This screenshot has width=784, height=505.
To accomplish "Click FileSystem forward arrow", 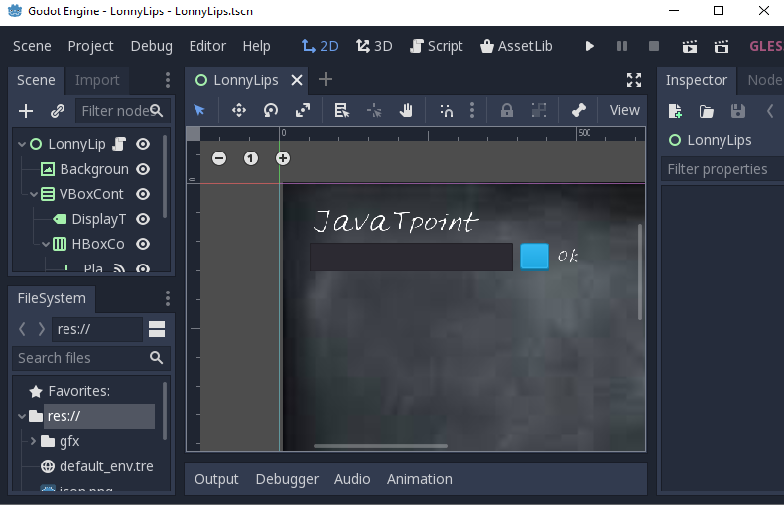I will click(x=42, y=329).
